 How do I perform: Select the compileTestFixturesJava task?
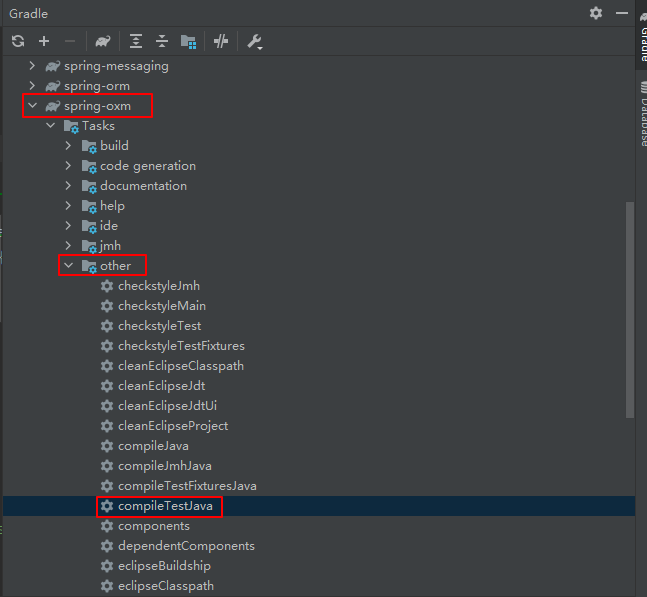(x=187, y=486)
